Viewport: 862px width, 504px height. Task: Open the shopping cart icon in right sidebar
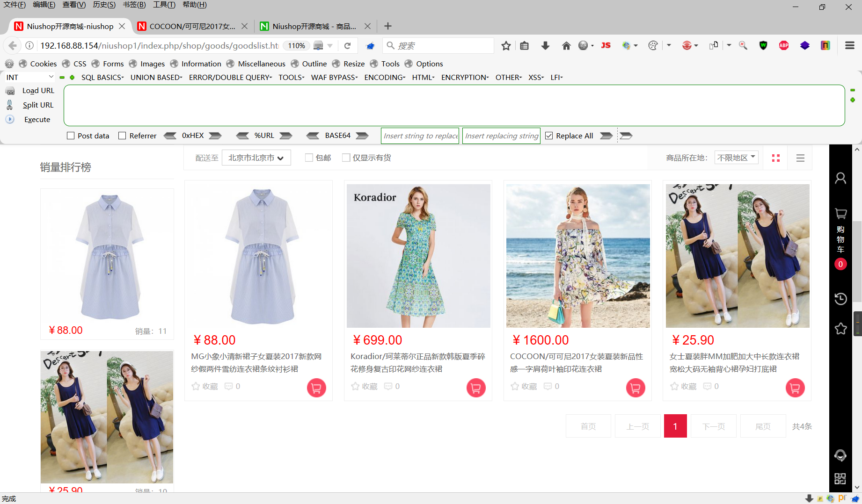point(840,213)
